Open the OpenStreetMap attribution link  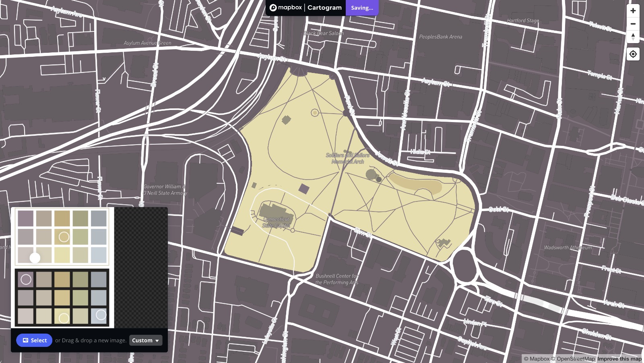(576, 359)
